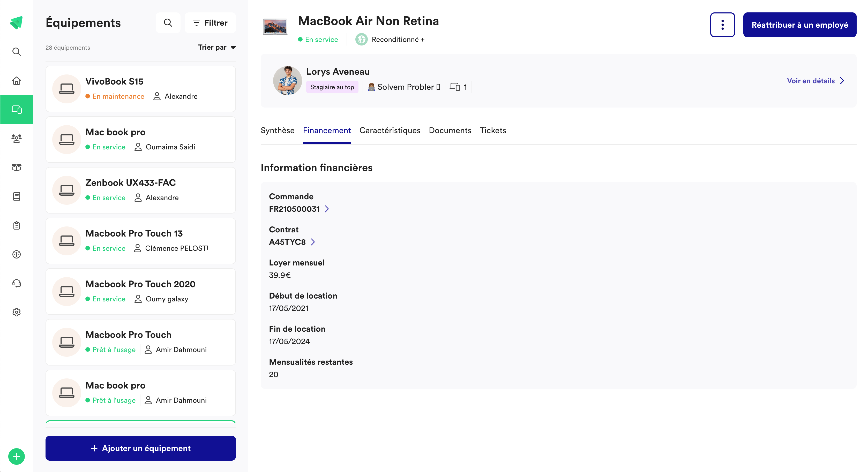
Task: Select the Mac book pro card of Amir Dahmouni
Action: tap(140, 393)
